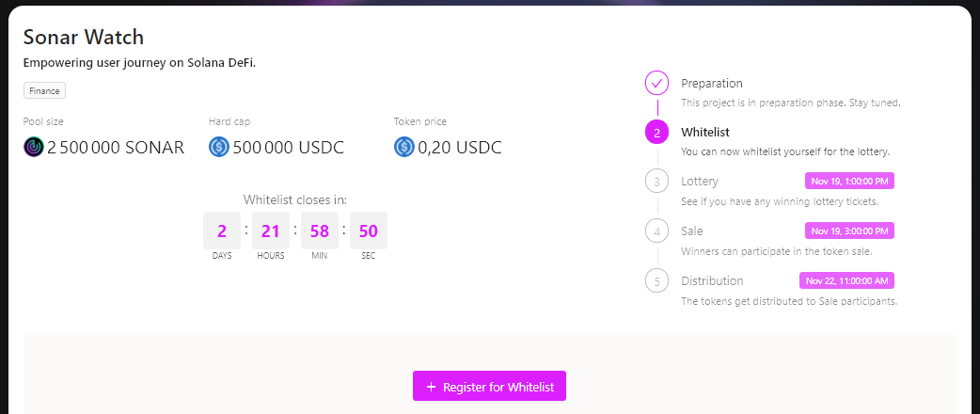Click the Sale Nov 19 3:00 PM badge
The image size is (980, 414).
(849, 231)
